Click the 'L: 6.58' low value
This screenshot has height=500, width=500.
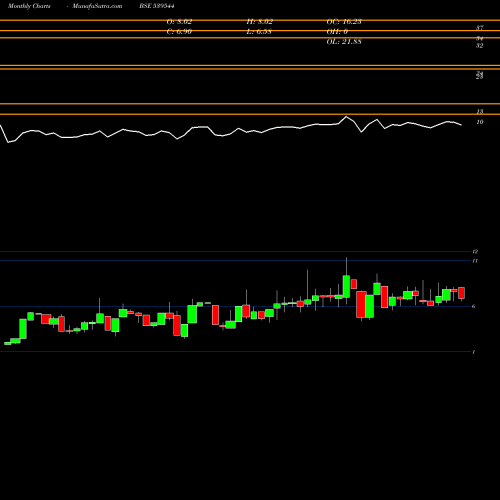259,32
